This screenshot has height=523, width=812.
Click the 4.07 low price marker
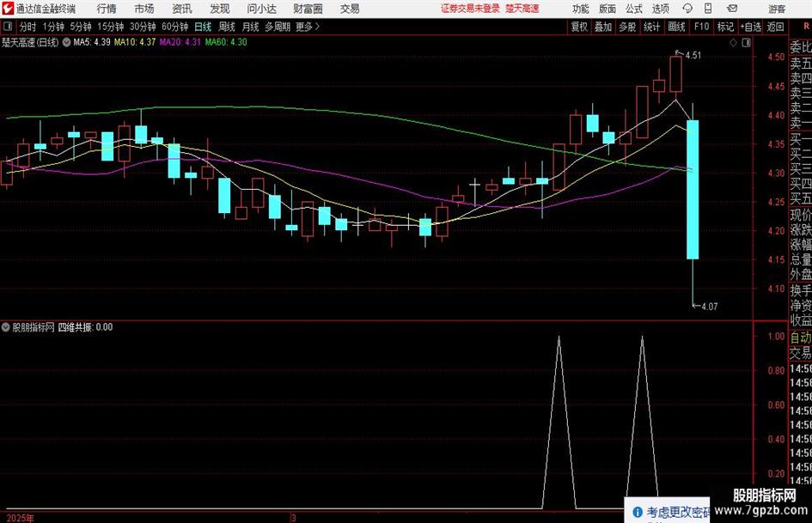pos(710,307)
